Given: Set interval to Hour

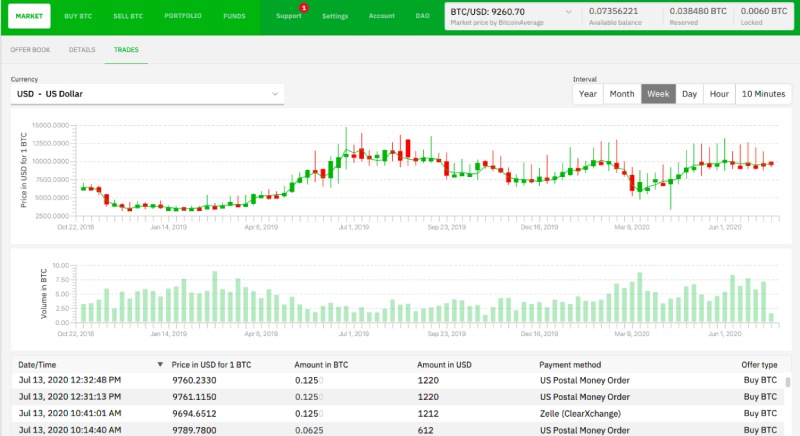Looking at the screenshot, I should click(719, 94).
